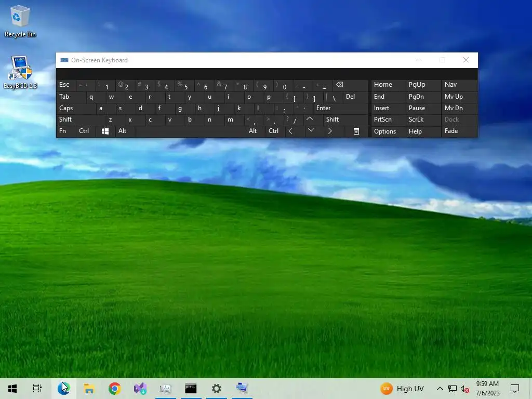Click the Fade key
This screenshot has width=532, height=399.
[x=459, y=131]
